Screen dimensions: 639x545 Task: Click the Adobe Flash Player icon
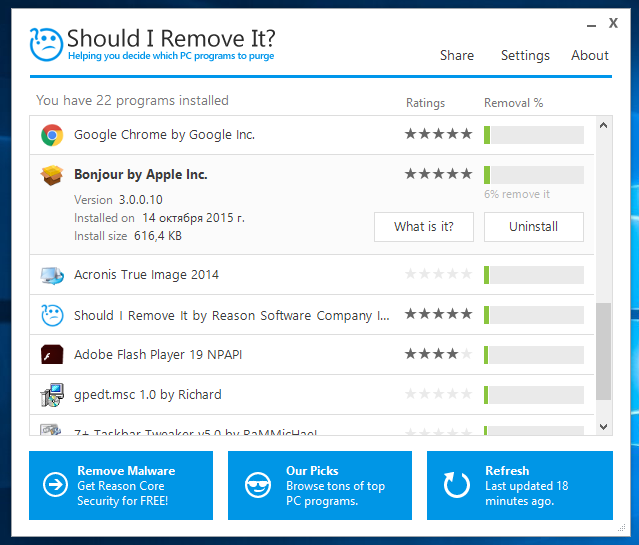click(x=52, y=355)
